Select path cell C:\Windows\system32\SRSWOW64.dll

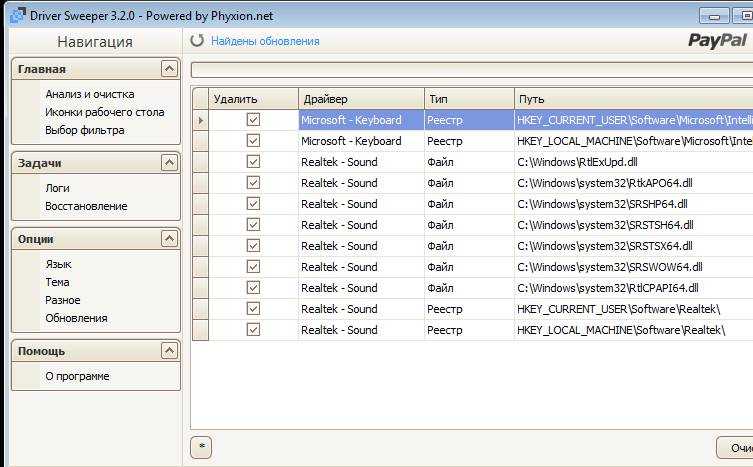[x=634, y=267]
